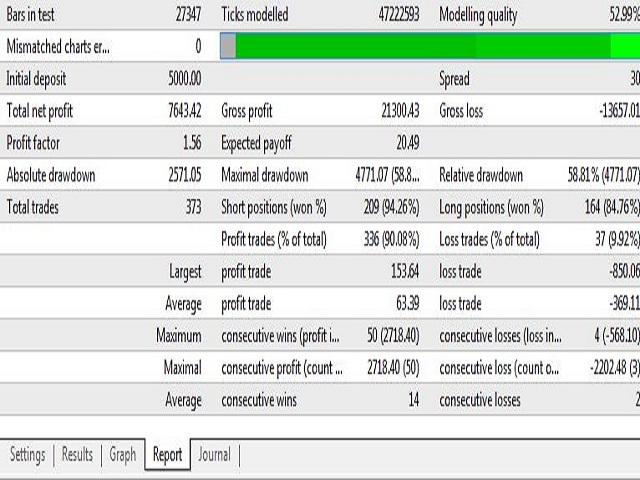Click the Expected payoff value 20.49
Viewport: 640px width, 480px height.
tap(408, 143)
